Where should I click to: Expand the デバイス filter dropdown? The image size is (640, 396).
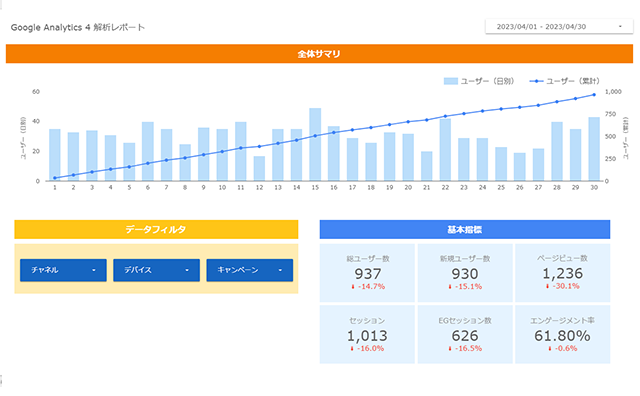156,270
